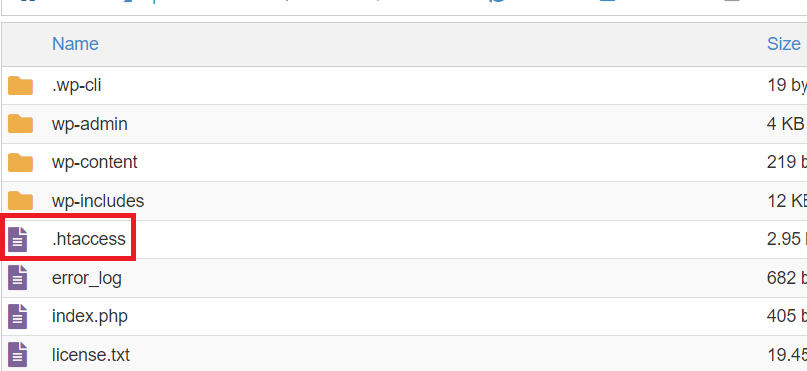Click the .htaccess file icon
This screenshot has height=371, width=807.
click(17, 239)
